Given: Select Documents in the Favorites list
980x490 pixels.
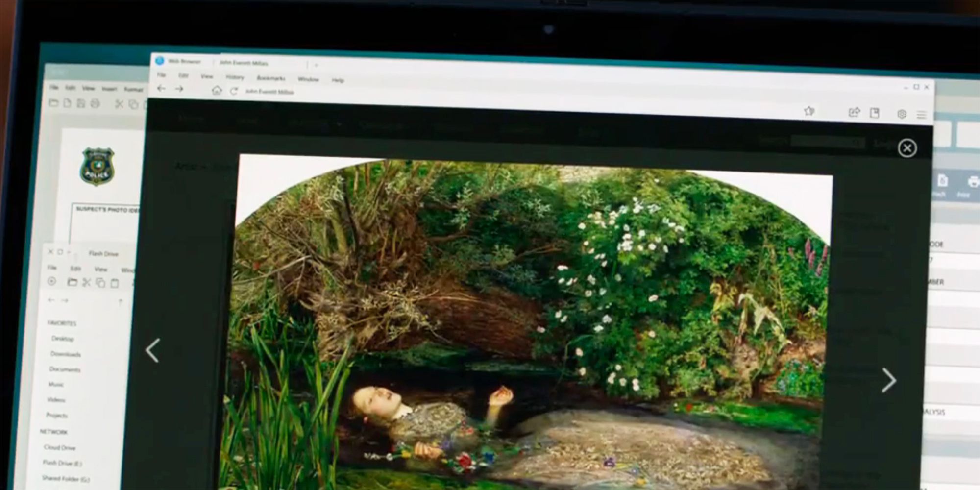Looking at the screenshot, I should (x=65, y=369).
